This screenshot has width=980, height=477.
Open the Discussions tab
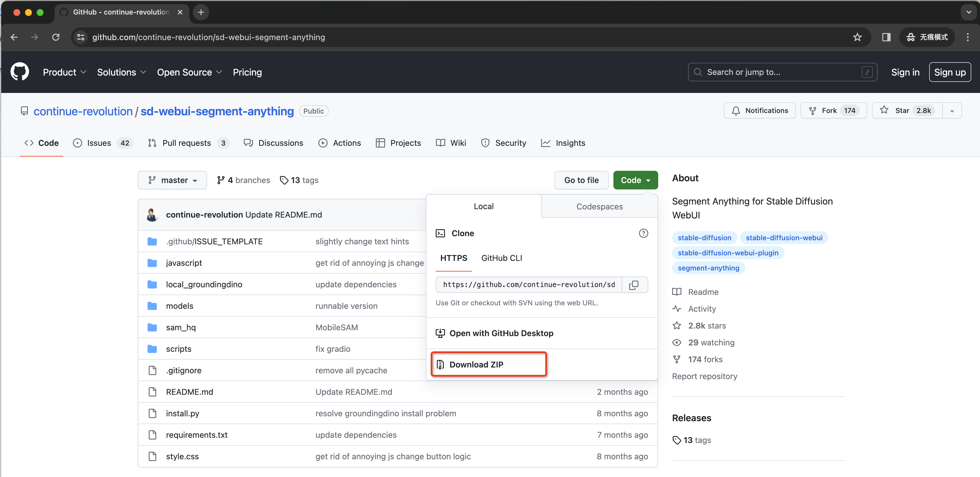pyautogui.click(x=273, y=143)
